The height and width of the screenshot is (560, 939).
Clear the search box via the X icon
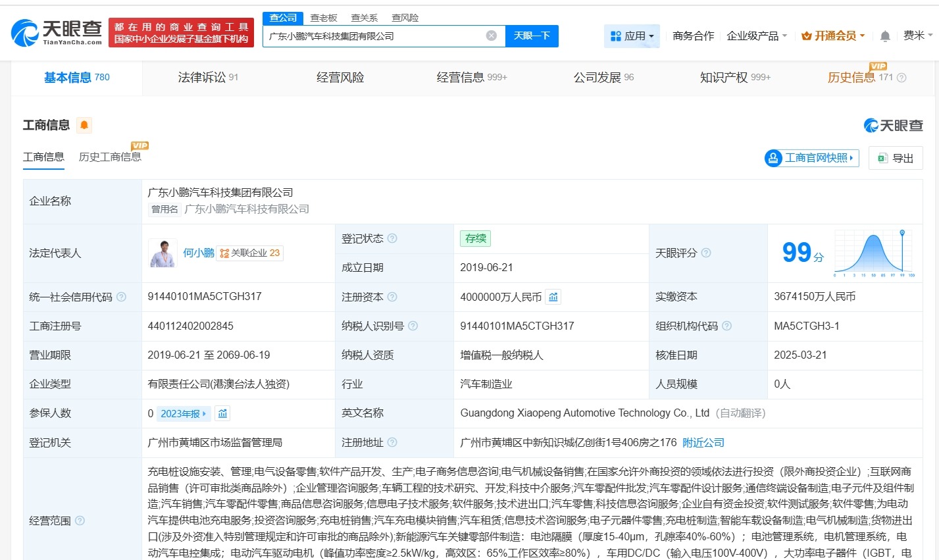click(x=490, y=36)
